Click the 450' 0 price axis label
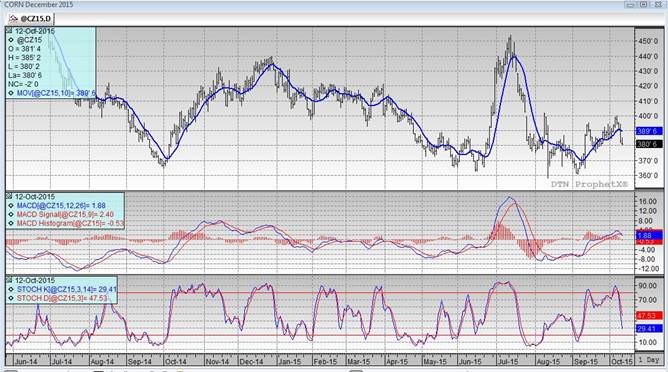 pos(649,41)
